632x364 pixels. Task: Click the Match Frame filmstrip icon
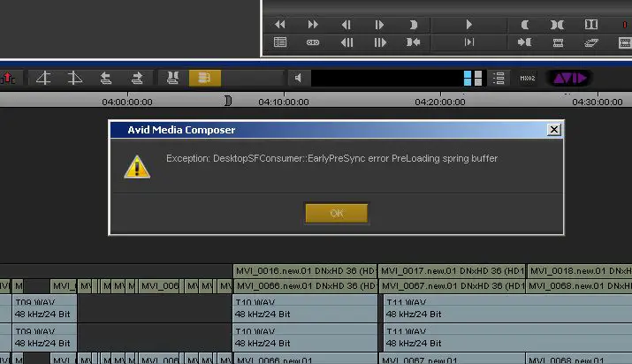click(x=558, y=42)
